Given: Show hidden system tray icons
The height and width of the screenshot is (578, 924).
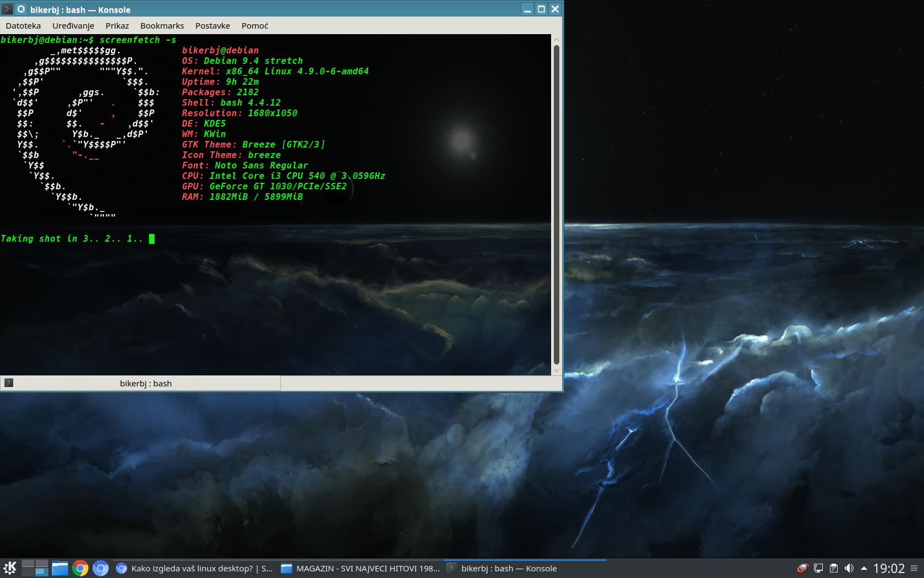Looking at the screenshot, I should coord(864,568).
